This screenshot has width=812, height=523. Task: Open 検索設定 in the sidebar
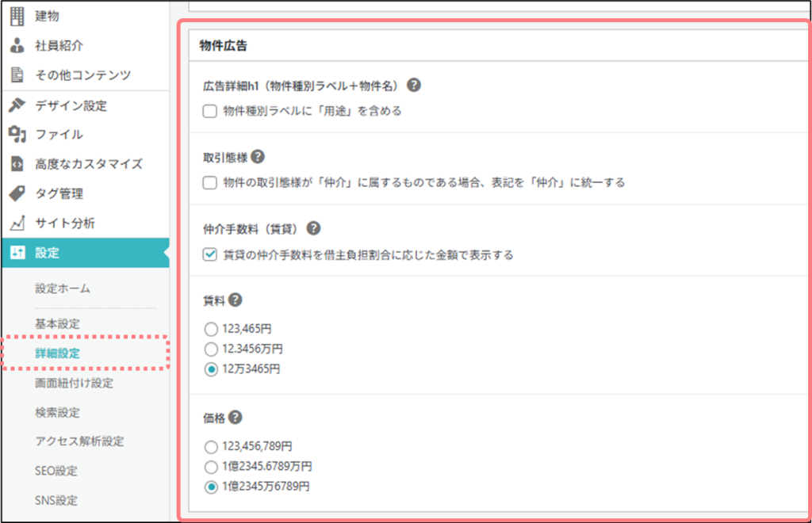tap(57, 412)
